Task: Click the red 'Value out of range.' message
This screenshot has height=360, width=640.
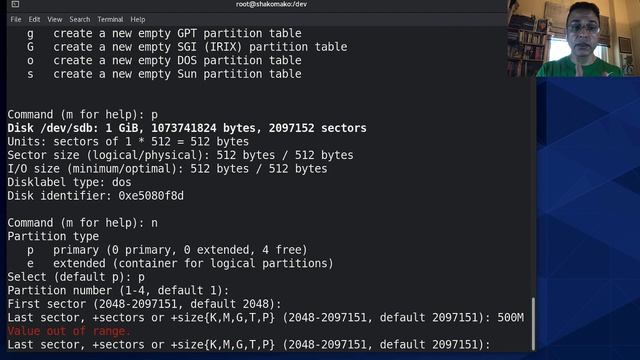Action: pyautogui.click(x=69, y=331)
